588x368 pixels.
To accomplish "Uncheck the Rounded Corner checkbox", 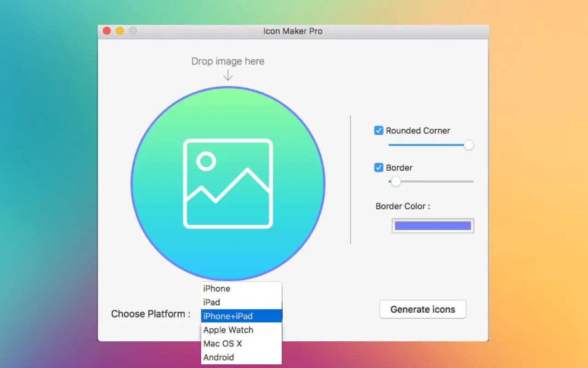I will point(379,131).
